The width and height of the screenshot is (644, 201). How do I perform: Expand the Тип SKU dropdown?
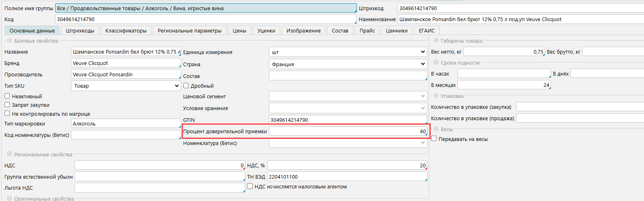(x=126, y=86)
